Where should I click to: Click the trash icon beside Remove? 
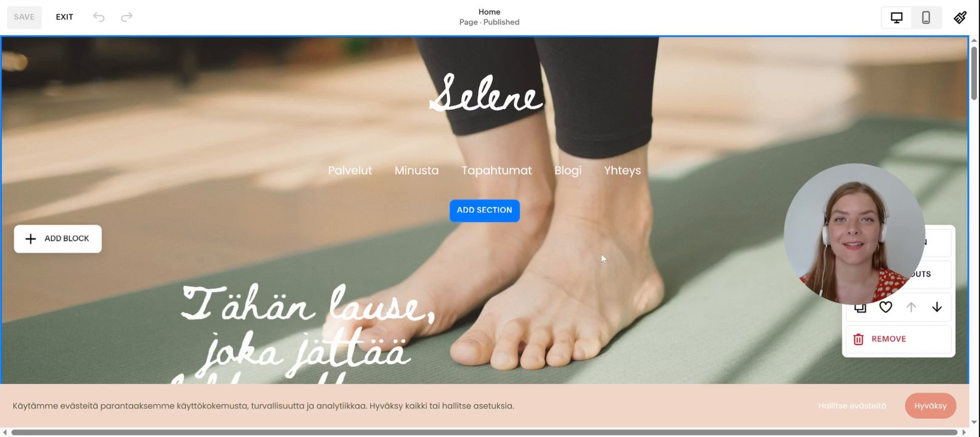coord(858,339)
